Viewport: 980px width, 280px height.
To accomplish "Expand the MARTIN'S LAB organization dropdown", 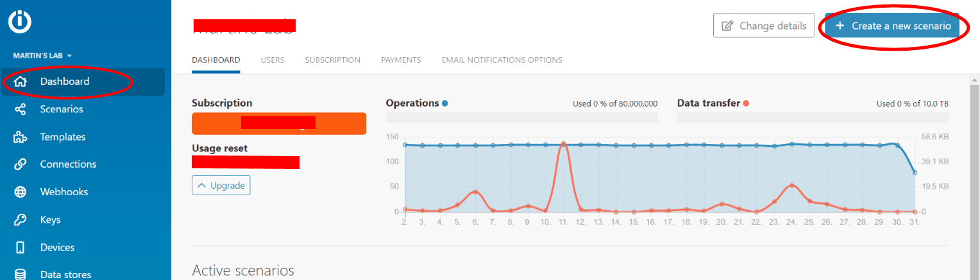I will pos(42,56).
